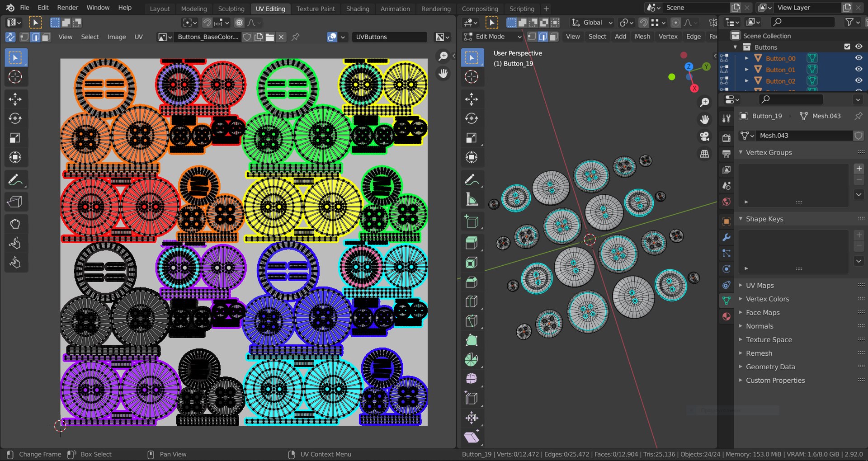Open the UV menu in UV editor
The height and width of the screenshot is (461, 868).
tap(139, 37)
